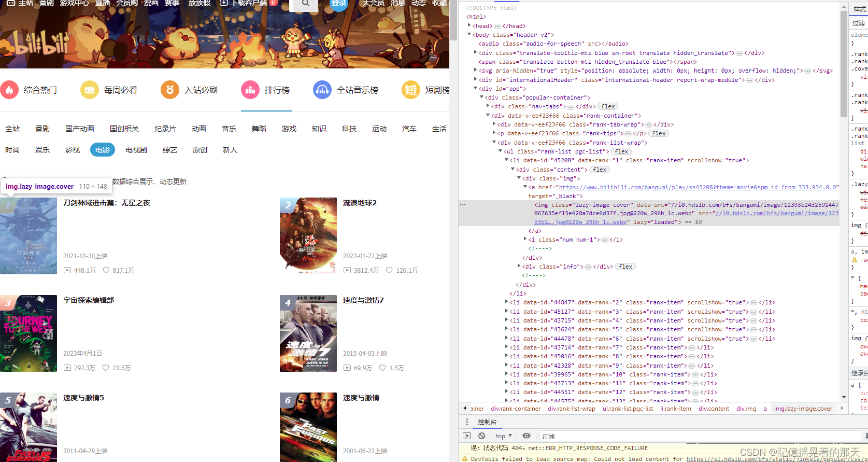Screen dimensions: 868x462
Task: Click the 入站必刷 orange icon
Action: tap(170, 90)
